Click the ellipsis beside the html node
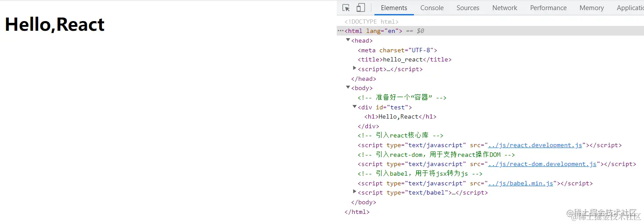The width and height of the screenshot is (644, 224). [340, 31]
